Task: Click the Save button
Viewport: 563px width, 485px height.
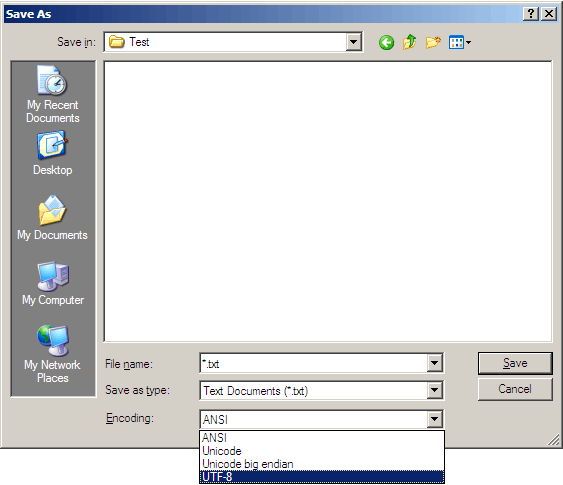Action: point(515,363)
